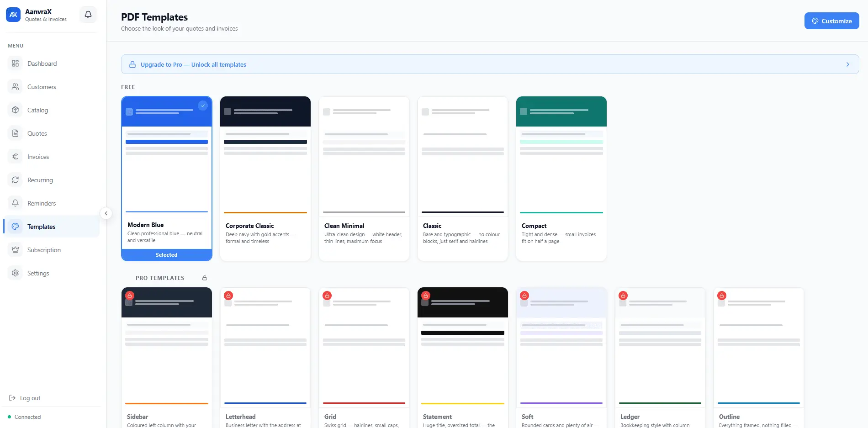The height and width of the screenshot is (428, 868).
Task: Go to Customers page
Action: (51, 87)
